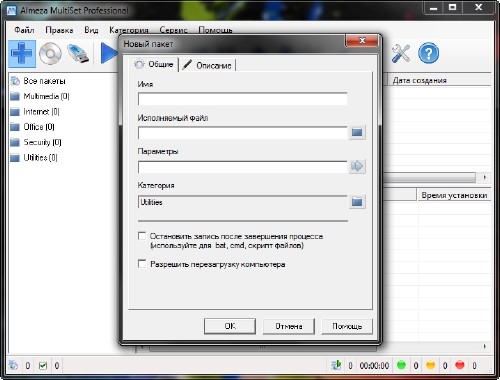The image size is (500, 380).
Task: Click the blue play arrow toolbar icon
Action: [109, 53]
